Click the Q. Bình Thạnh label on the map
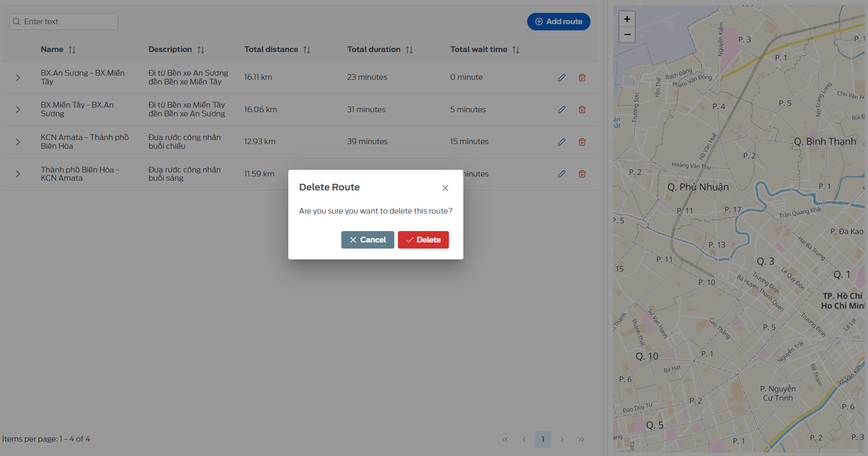868x456 pixels. [825, 142]
